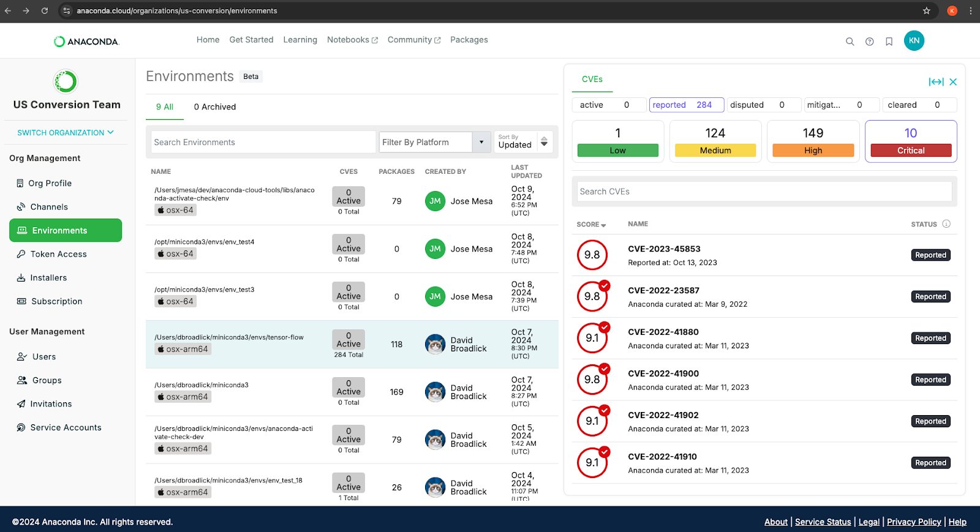The height and width of the screenshot is (532, 980).
Task: Open the browser three-dot menu
Action: coord(971,10)
